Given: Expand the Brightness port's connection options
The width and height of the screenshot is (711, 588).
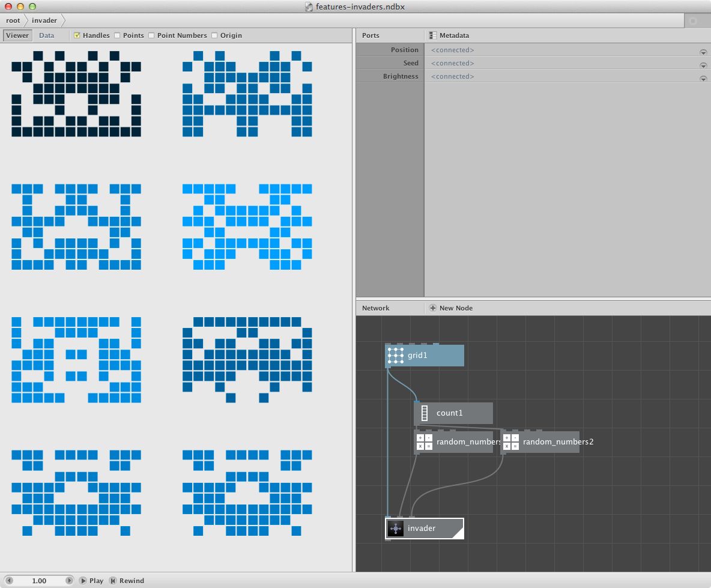Looking at the screenshot, I should click(x=703, y=78).
